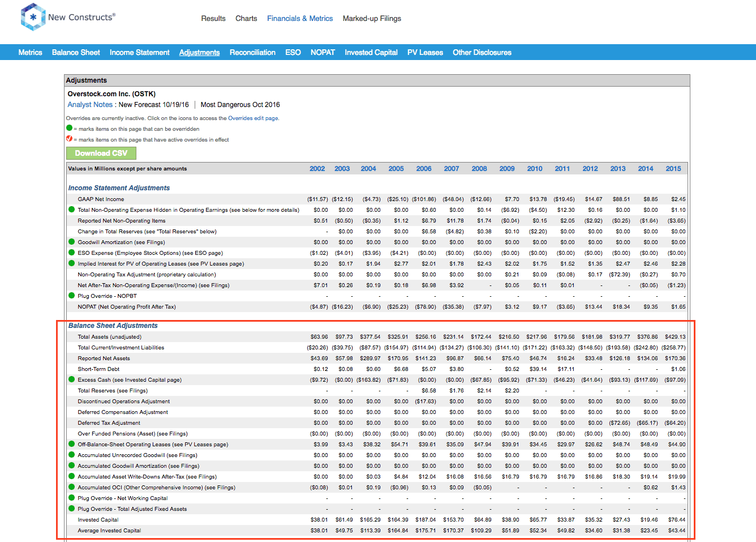Click the Balance Sheet Adjustments heading
The width and height of the screenshot is (756, 542).
113,326
